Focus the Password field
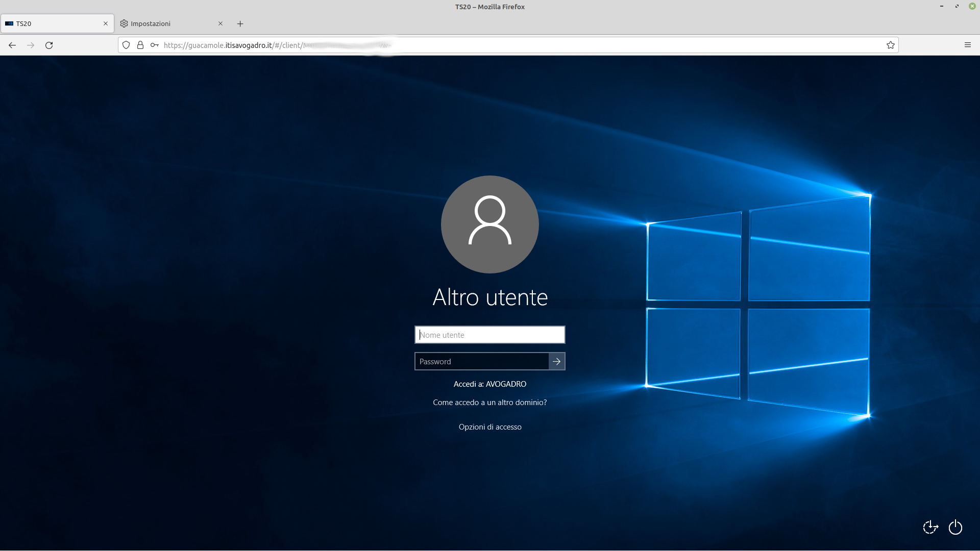Image resolution: width=980 pixels, height=551 pixels. (482, 361)
